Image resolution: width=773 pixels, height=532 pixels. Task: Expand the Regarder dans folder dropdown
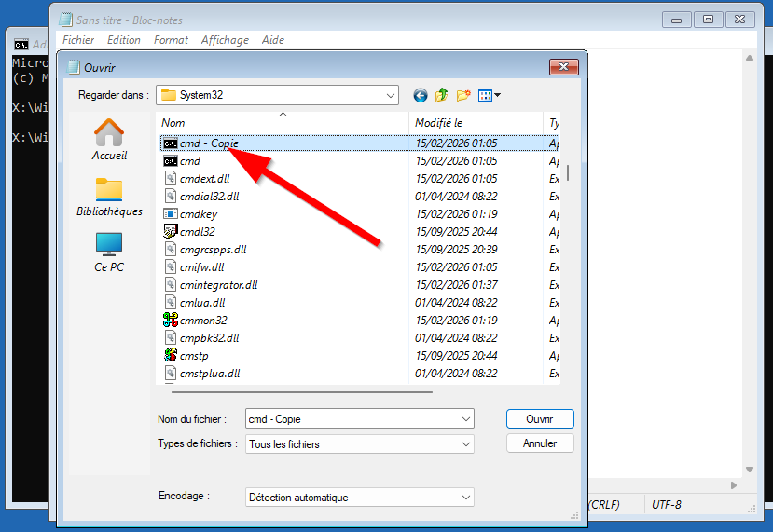point(391,95)
